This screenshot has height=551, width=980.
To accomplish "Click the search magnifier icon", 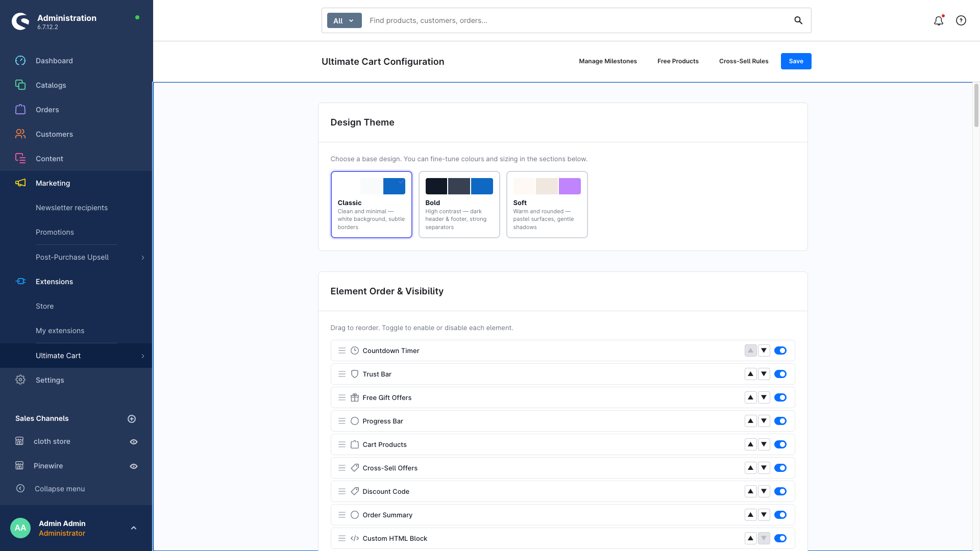I will [798, 20].
